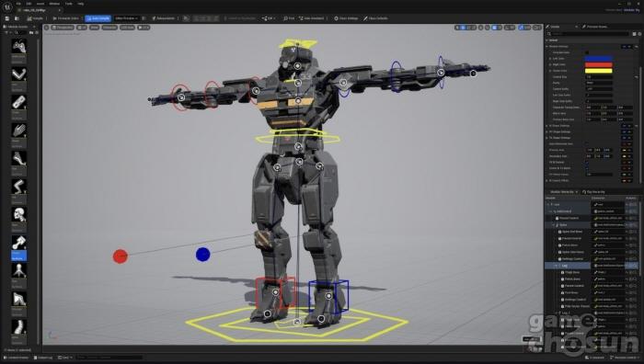This screenshot has height=364, width=644.
Task: Click the highlighted blue Auto Compile button
Action: coord(98,18)
